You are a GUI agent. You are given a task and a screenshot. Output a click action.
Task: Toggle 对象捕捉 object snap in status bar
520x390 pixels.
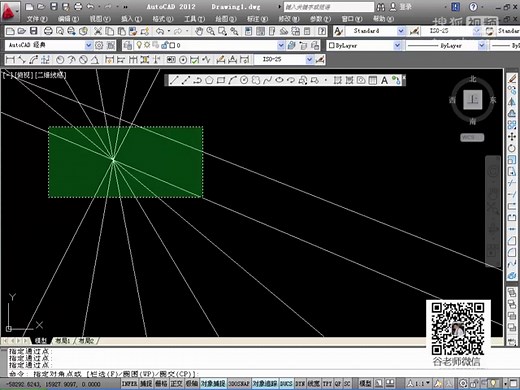[213, 384]
